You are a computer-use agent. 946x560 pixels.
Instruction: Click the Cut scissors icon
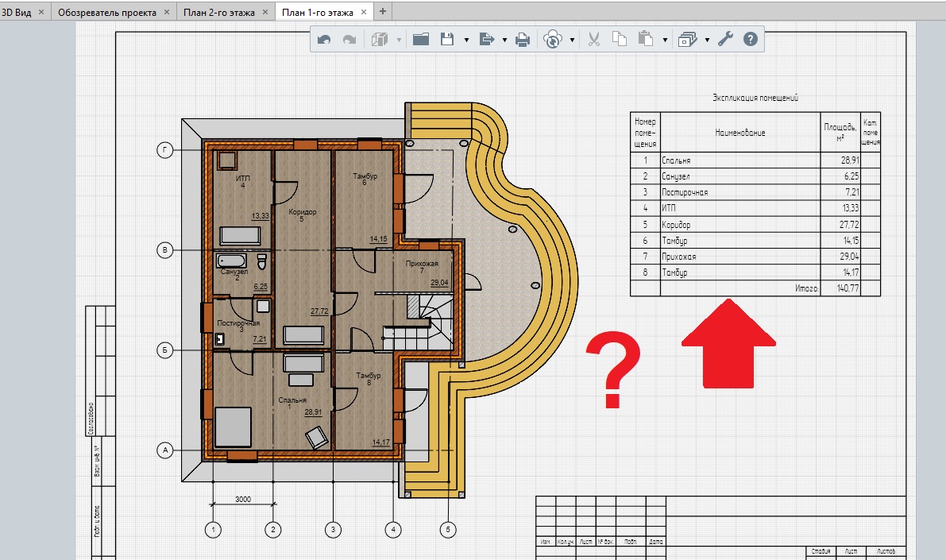593,40
